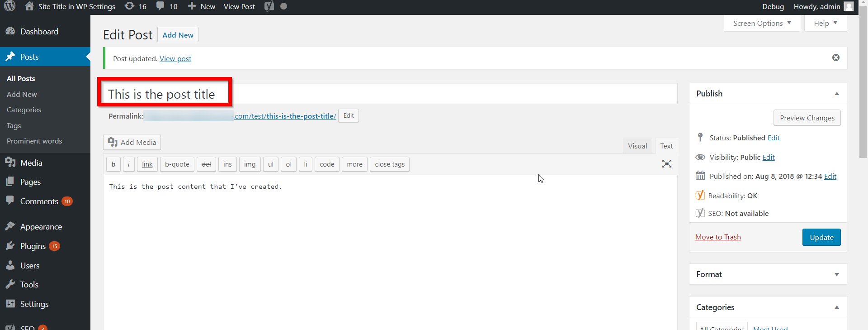
Task: Click the gray Yoast score dot
Action: 283,6
